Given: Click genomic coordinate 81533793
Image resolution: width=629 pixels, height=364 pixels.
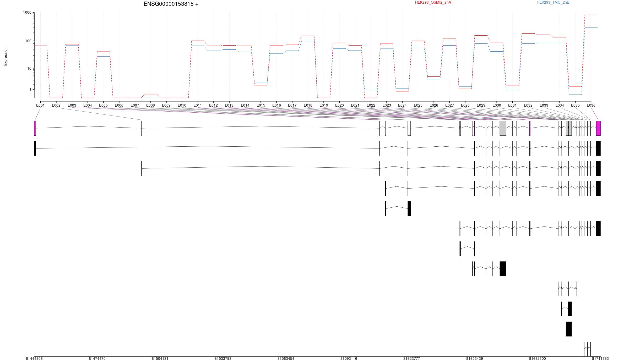Looking at the screenshot, I should (223, 359).
